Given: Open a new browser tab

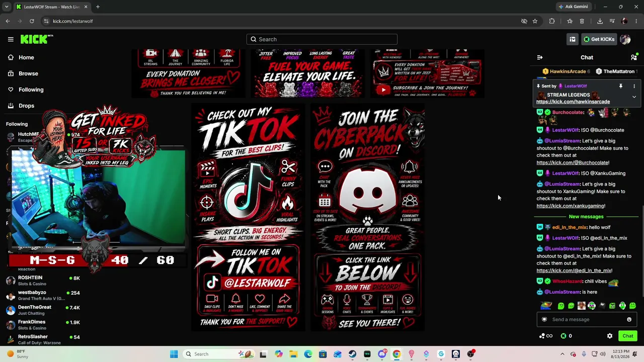Looking at the screenshot, I should point(98,7).
